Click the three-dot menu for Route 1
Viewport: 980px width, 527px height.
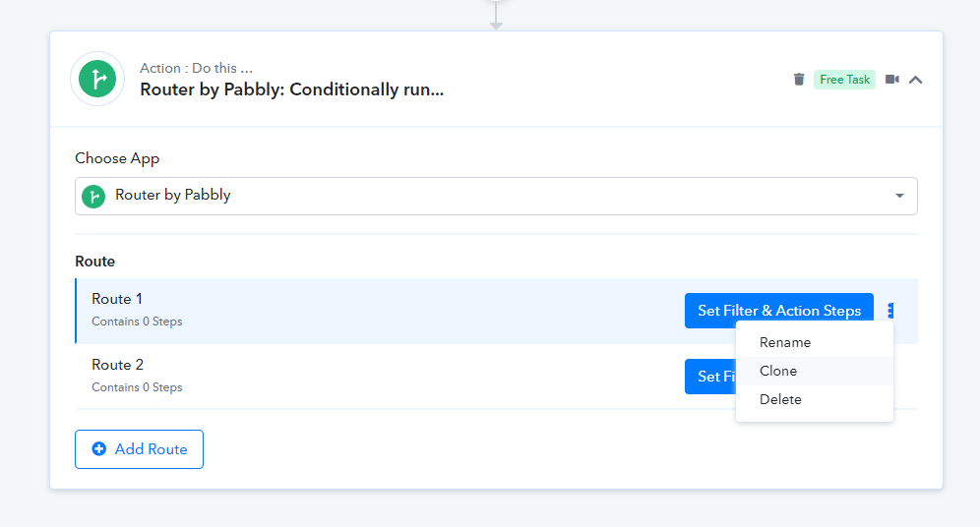[890, 311]
